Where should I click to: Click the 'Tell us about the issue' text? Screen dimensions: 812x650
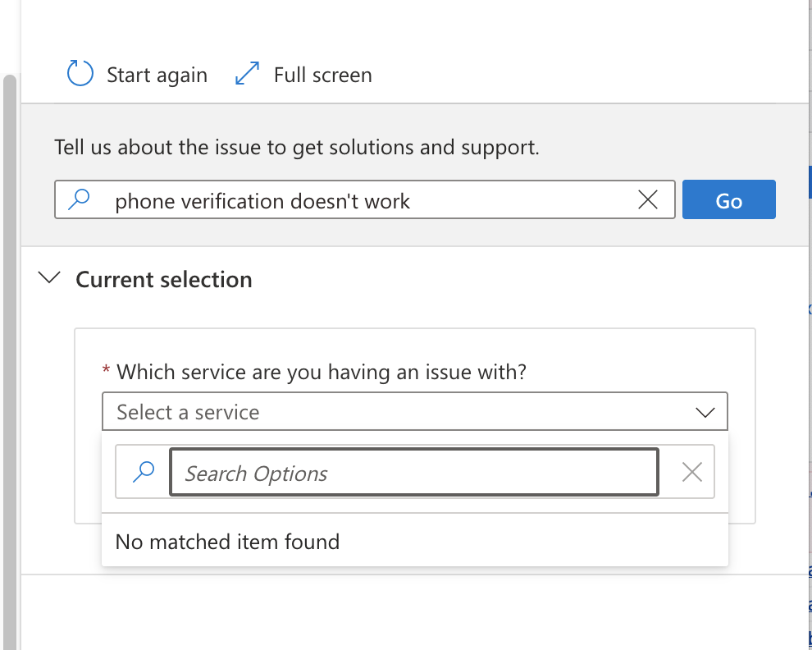(297, 148)
